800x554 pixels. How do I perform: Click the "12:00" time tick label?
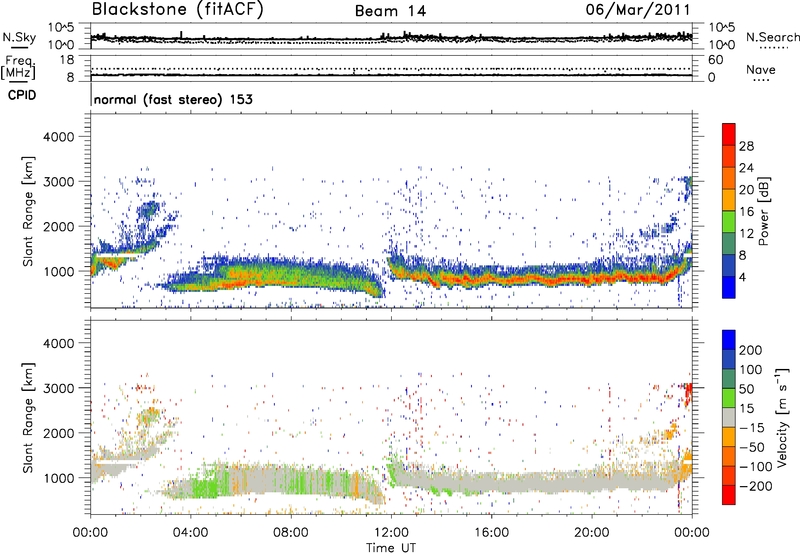point(391,533)
